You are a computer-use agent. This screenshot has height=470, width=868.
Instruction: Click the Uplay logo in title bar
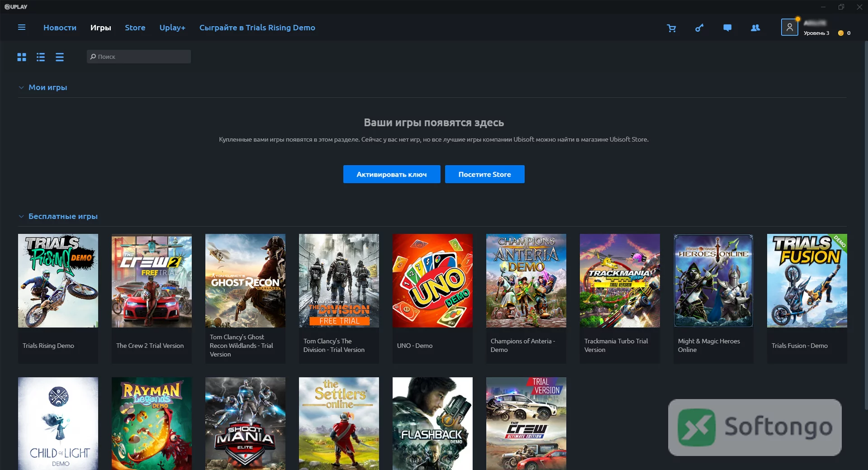(16, 7)
